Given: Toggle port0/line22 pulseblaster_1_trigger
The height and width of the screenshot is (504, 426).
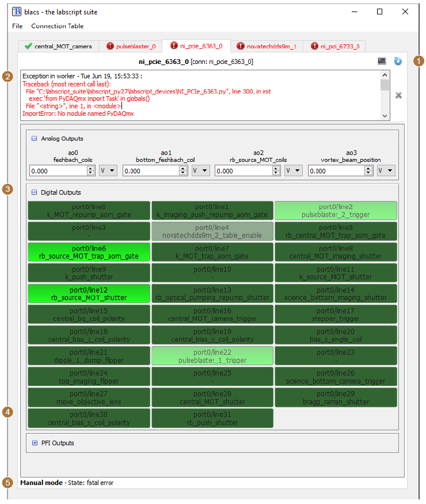Looking at the screenshot, I should 212,356.
